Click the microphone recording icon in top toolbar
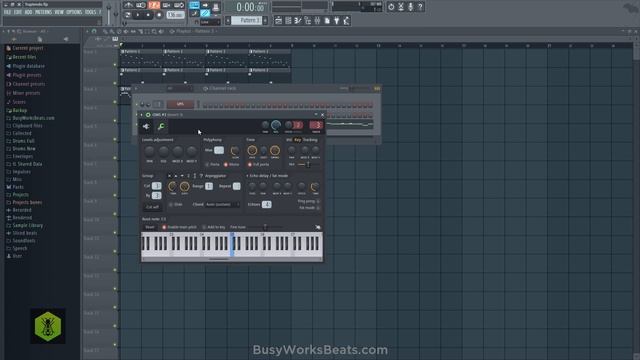 410,7
